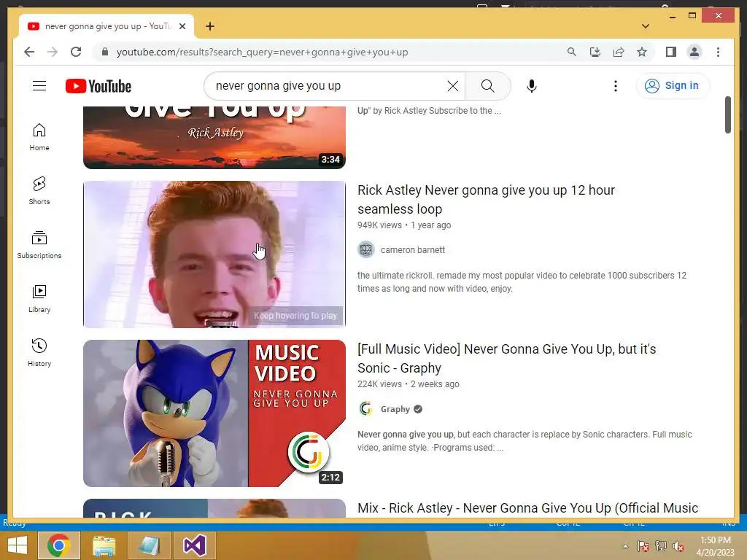The height and width of the screenshot is (560, 747).
Task: Open a new browser tab
Action: 210,26
